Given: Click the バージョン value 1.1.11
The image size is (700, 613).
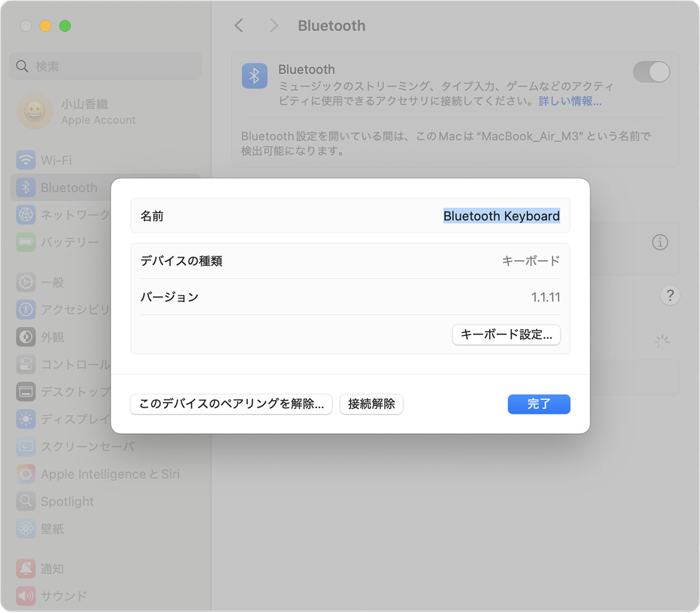Looking at the screenshot, I should 546,297.
